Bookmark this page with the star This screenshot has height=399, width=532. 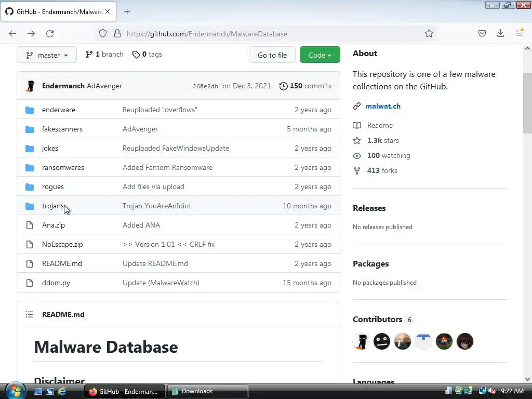(x=429, y=34)
